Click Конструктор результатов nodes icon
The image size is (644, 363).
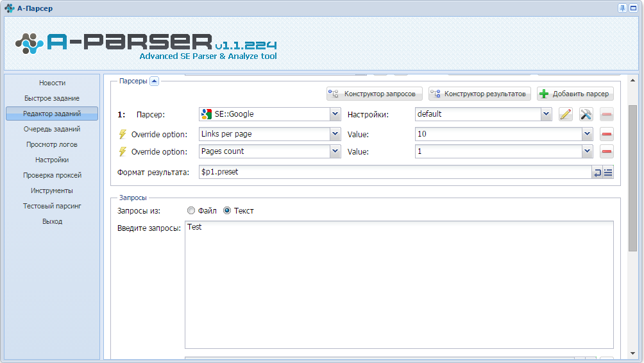[x=435, y=94]
